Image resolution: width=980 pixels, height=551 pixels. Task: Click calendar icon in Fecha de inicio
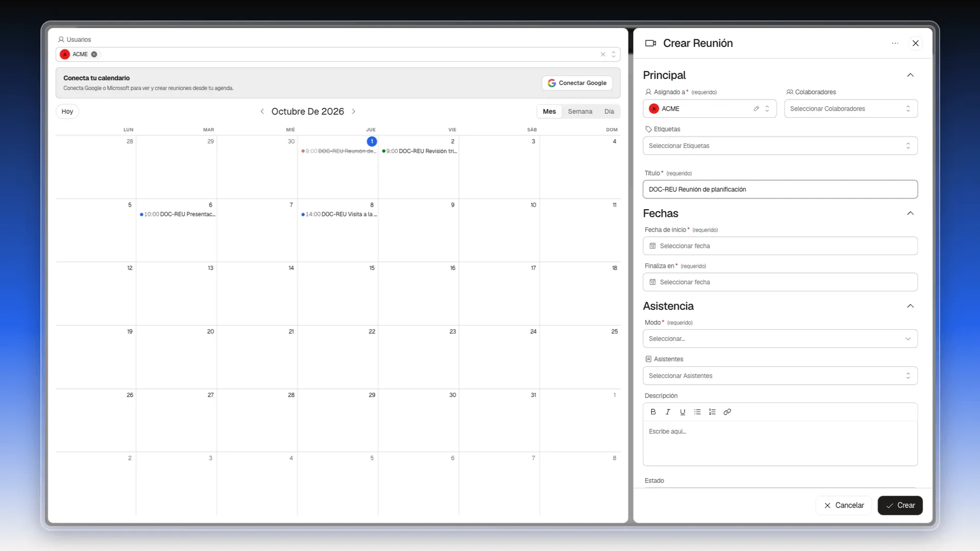point(652,246)
